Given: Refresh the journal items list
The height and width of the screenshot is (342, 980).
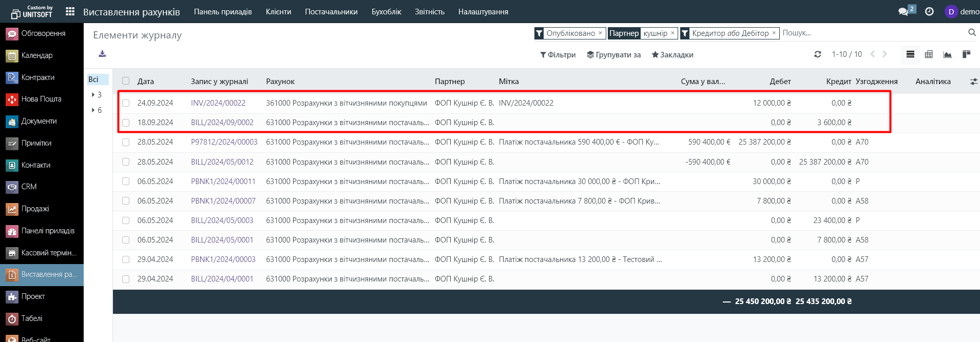Looking at the screenshot, I should click(x=817, y=54).
